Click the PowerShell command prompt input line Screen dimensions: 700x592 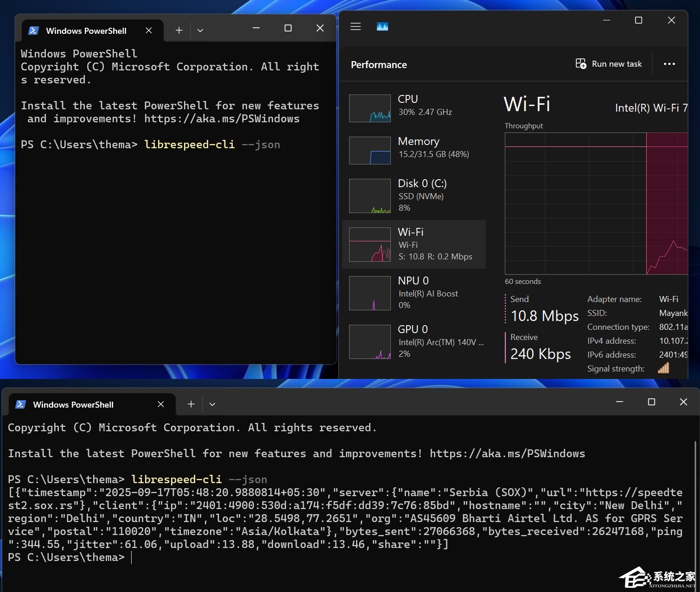(132, 557)
